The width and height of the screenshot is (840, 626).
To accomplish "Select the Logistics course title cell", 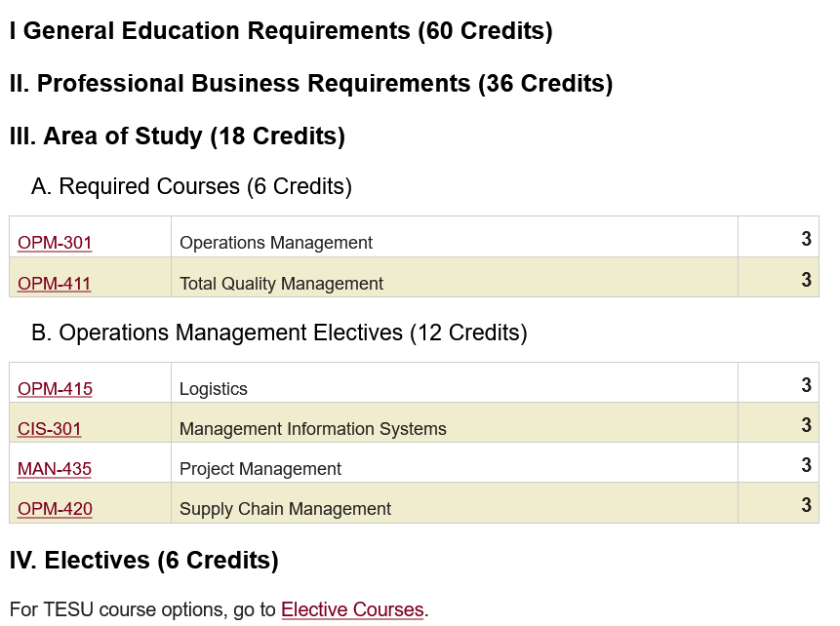I will click(214, 389).
